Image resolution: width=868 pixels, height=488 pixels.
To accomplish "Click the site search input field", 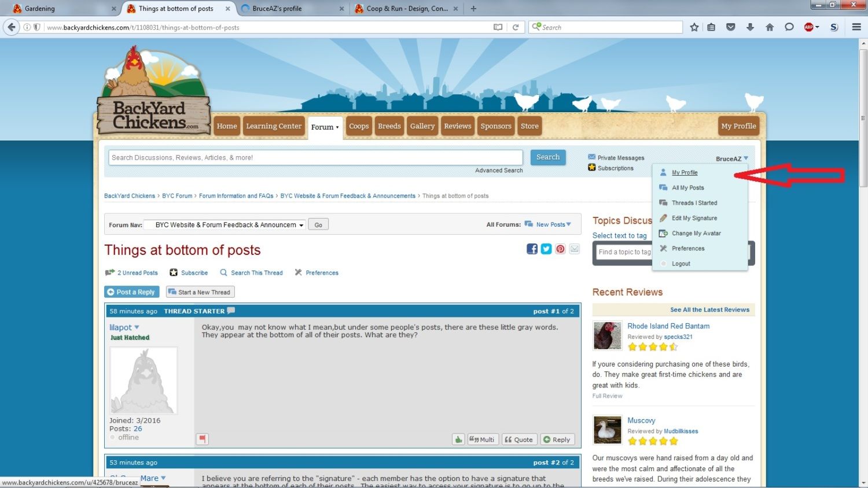I will [315, 157].
